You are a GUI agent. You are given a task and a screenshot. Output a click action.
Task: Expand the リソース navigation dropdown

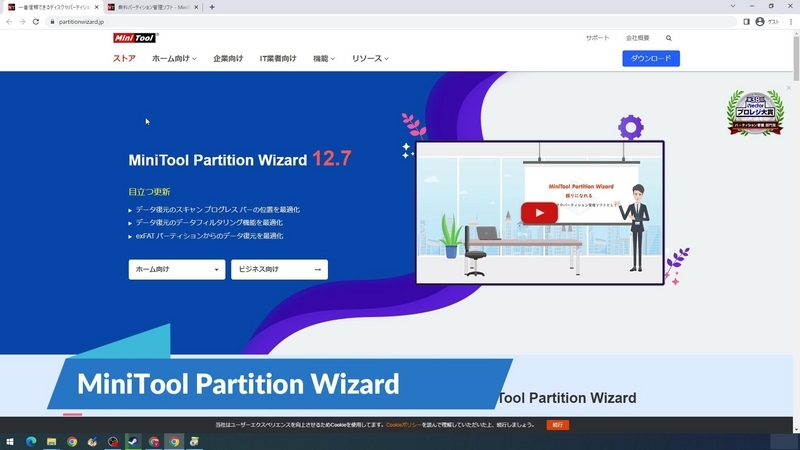tap(370, 59)
